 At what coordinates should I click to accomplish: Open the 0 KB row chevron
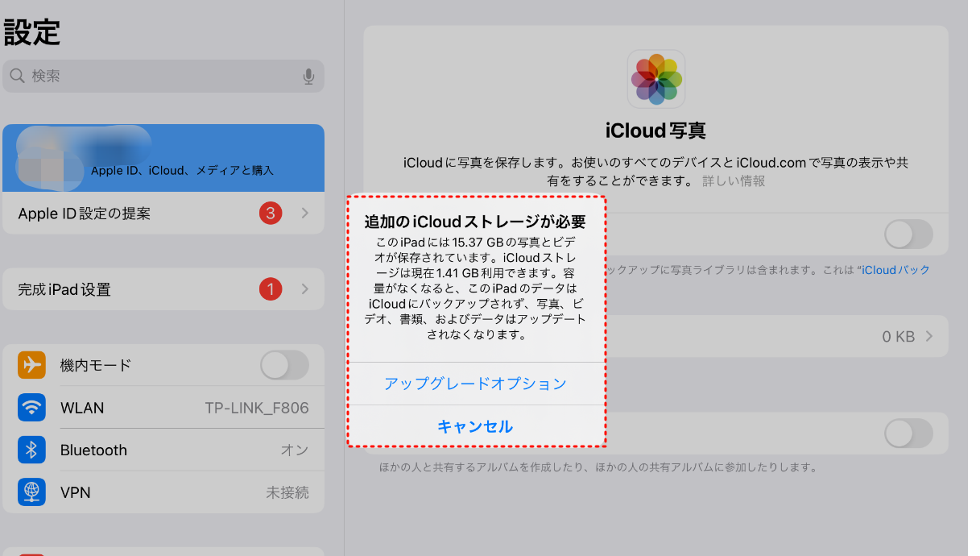click(928, 337)
